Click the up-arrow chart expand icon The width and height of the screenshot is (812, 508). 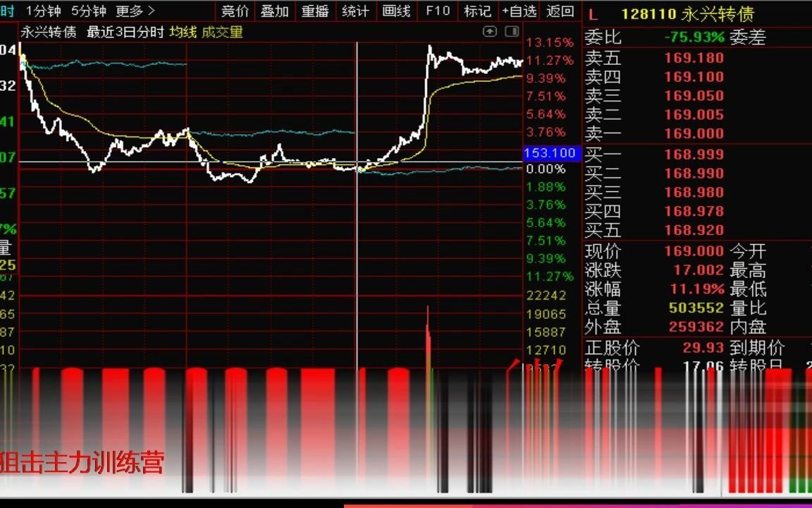point(489,32)
